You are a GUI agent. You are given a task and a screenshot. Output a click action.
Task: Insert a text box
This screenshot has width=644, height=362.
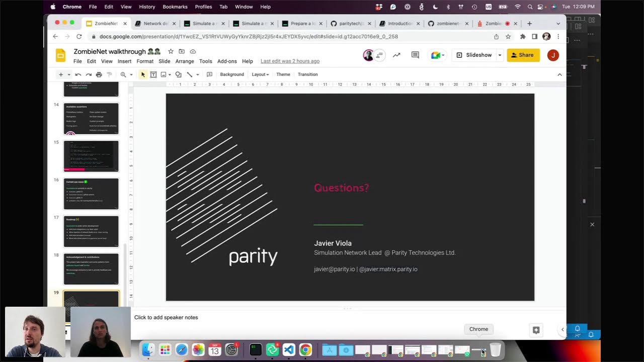pos(153,74)
